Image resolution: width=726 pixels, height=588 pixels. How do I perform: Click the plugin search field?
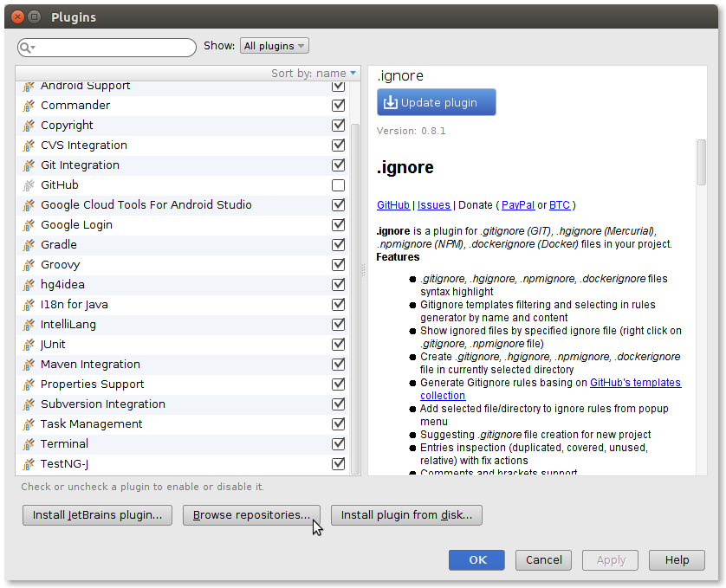[107, 48]
